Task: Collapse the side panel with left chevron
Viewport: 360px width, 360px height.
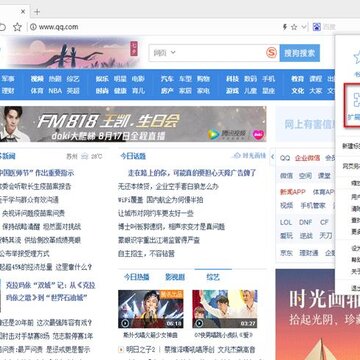Action: (272, 157)
